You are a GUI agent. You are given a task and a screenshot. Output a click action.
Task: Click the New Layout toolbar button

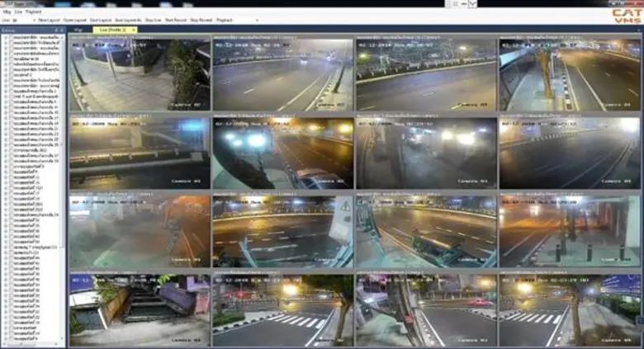pyautogui.click(x=50, y=20)
